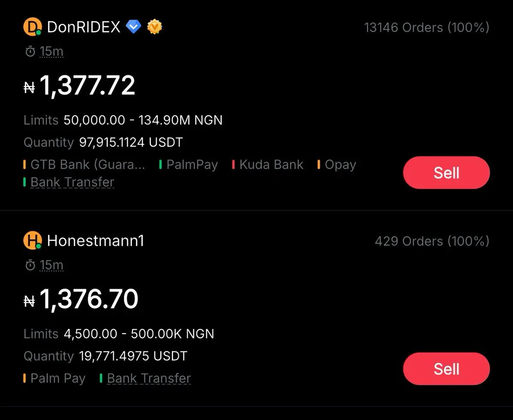This screenshot has width=513, height=420.
Task: Click gold merchant badge next to DonRIDEX
Action: (154, 27)
